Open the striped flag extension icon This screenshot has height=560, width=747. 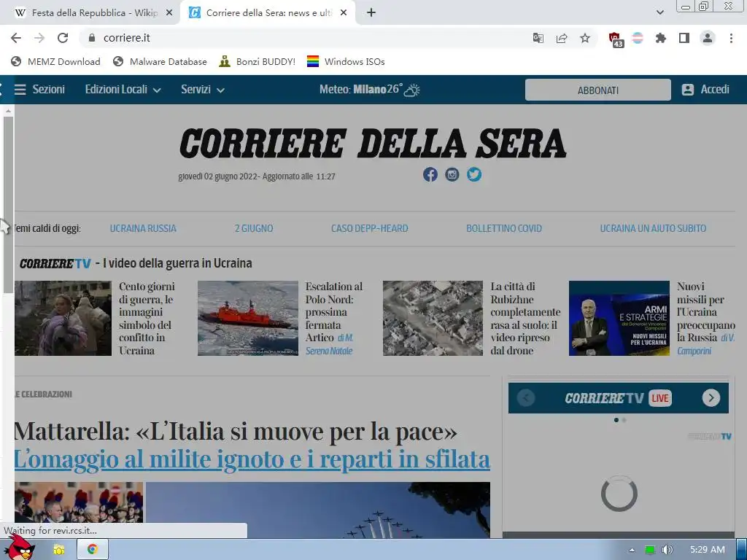(x=638, y=38)
